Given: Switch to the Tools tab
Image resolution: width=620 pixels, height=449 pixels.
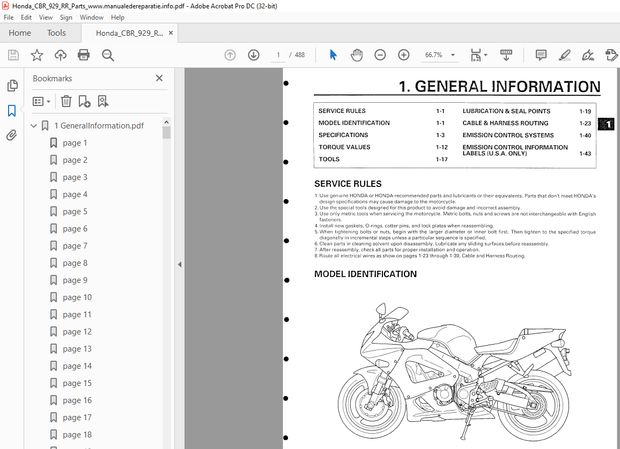Looking at the screenshot, I should pyautogui.click(x=57, y=33).
